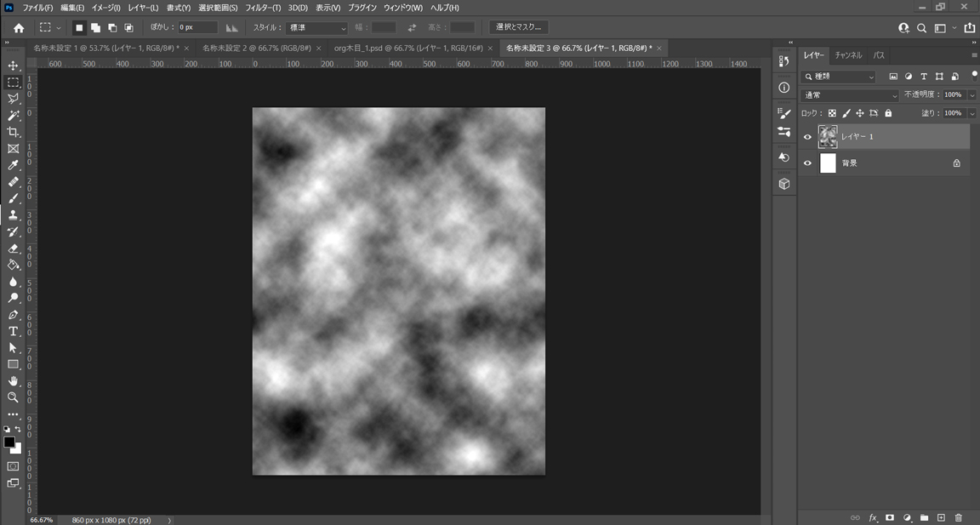Select the Hand tool
This screenshot has height=525, width=980.
pyautogui.click(x=13, y=380)
